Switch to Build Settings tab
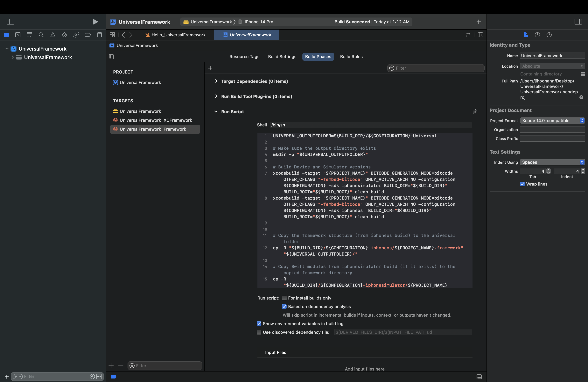The width and height of the screenshot is (588, 382). [x=282, y=57]
